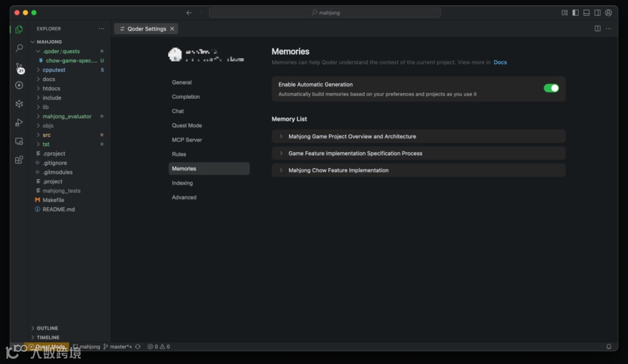Image resolution: width=628 pixels, height=364 pixels.
Task: Split the editor to the right
Action: click(x=598, y=28)
